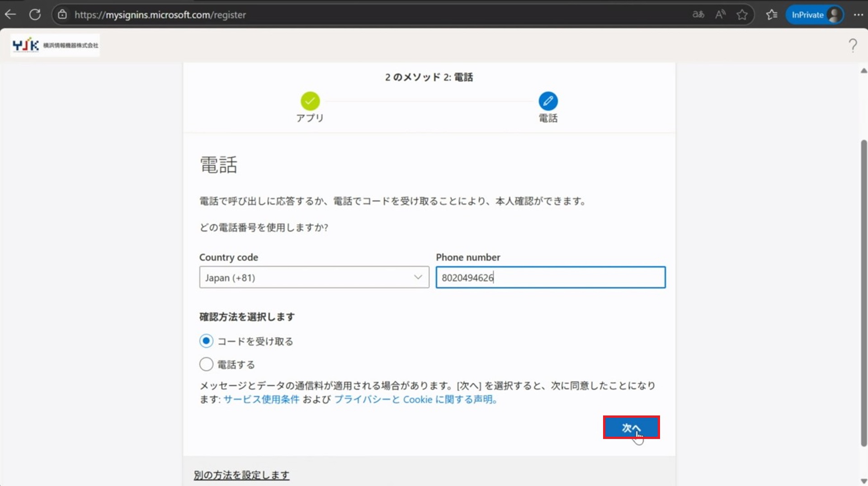This screenshot has width=868, height=486.
Task: Add page to favorites star icon
Action: point(742,14)
